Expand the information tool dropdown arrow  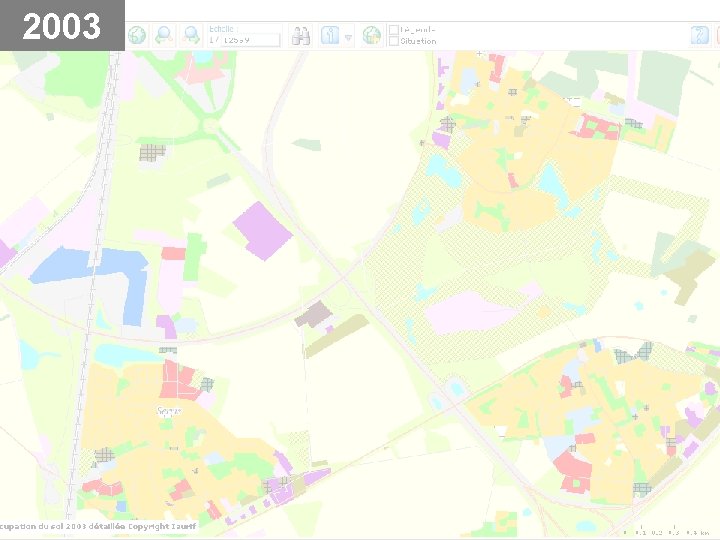(349, 38)
